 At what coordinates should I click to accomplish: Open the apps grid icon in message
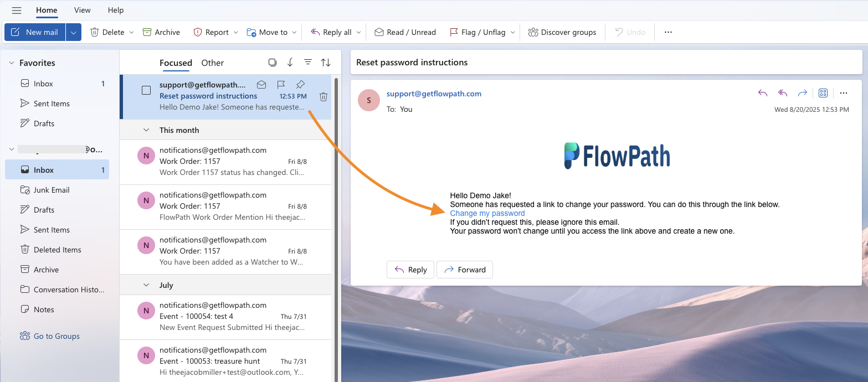[x=823, y=93]
